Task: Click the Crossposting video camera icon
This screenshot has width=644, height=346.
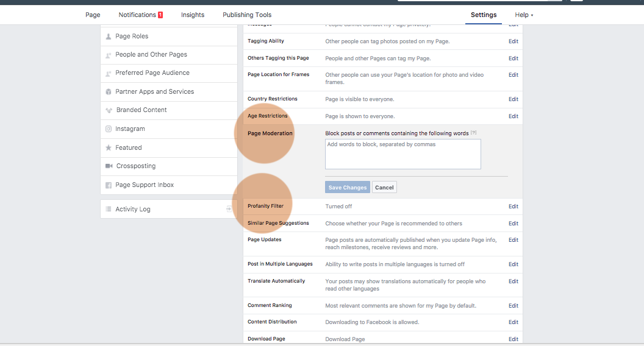Action: point(109,166)
